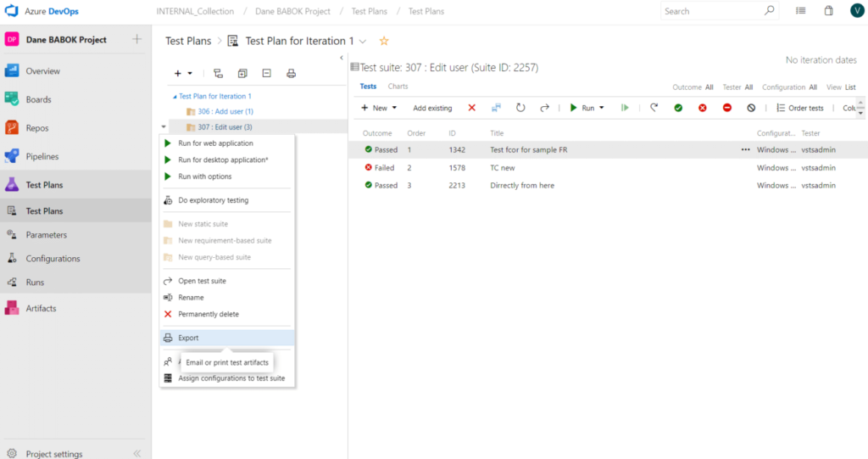Screen dimensions: 868x459
Task: Click into the Search field
Action: point(712,11)
